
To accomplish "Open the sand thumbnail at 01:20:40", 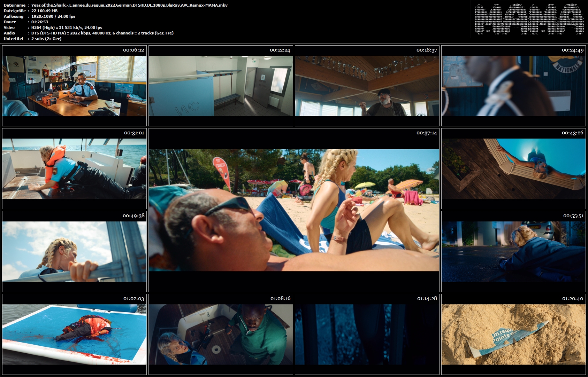I will pyautogui.click(x=513, y=334).
